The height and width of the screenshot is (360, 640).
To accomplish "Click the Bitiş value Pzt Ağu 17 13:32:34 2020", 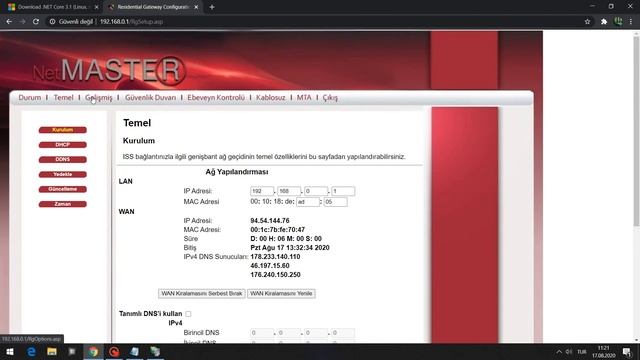I will click(290, 248).
